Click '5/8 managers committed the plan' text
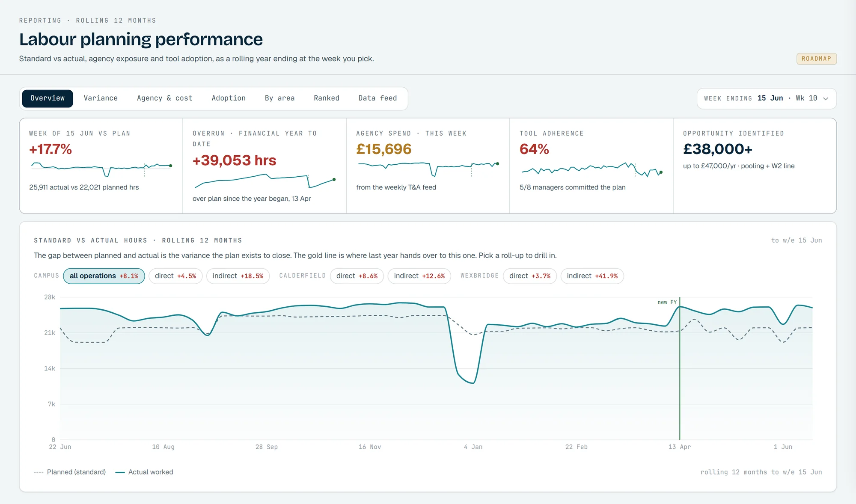Viewport: 856px width, 504px height. [572, 187]
